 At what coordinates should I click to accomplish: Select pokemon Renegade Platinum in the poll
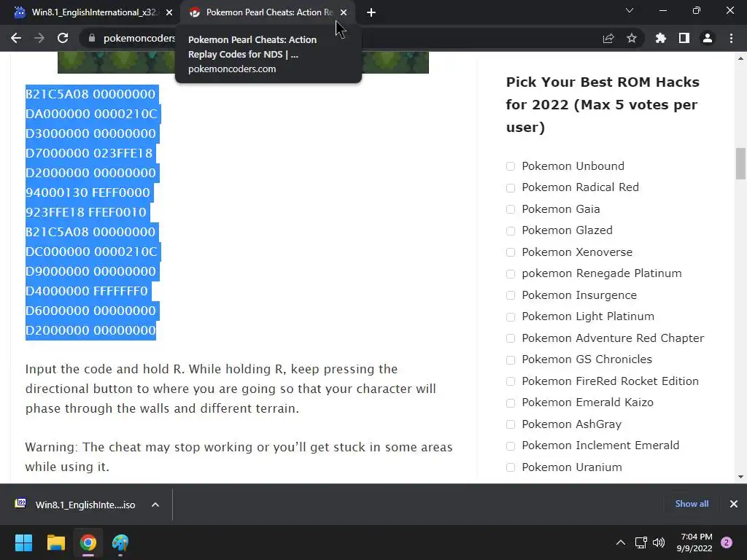click(511, 274)
